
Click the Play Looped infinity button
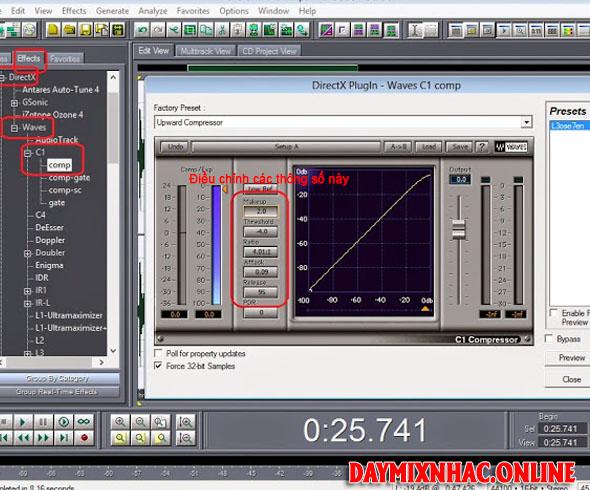(x=84, y=422)
